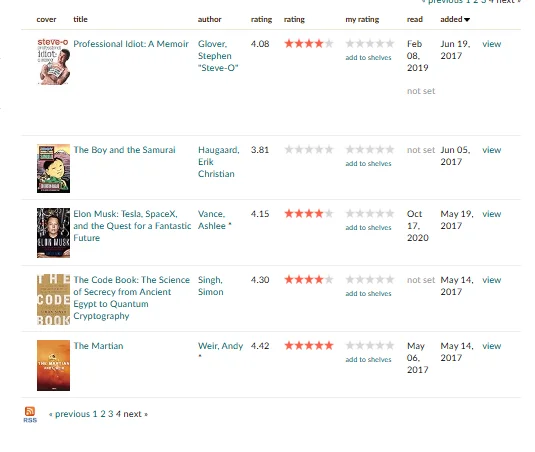Select read date Oct 17, 2020
Viewport: 535px width, 452px height.
[x=418, y=226]
